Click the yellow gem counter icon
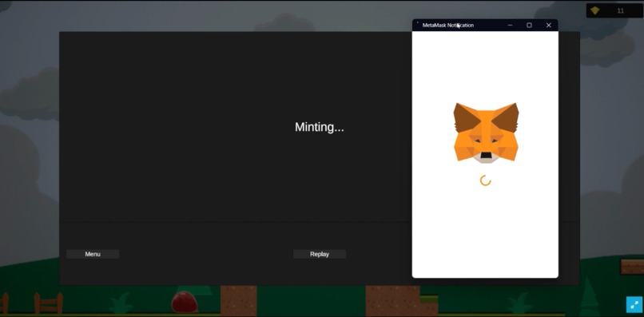This screenshot has width=644, height=317. click(x=594, y=10)
